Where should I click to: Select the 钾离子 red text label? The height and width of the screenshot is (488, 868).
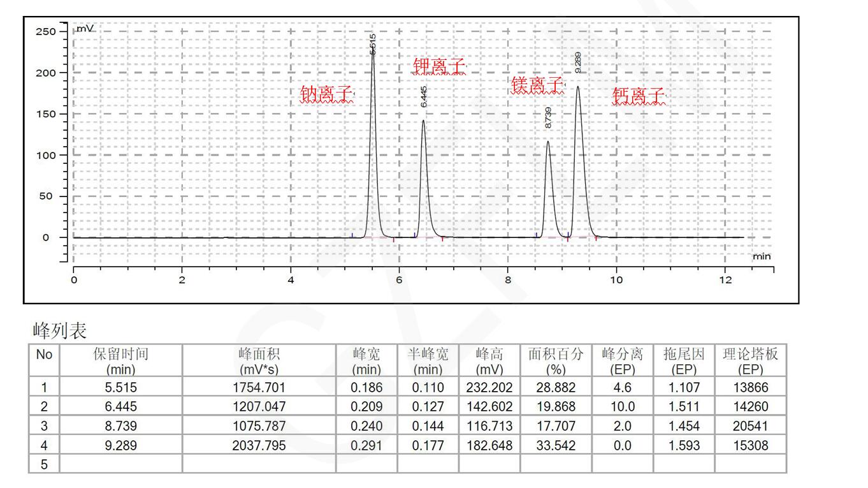439,66
